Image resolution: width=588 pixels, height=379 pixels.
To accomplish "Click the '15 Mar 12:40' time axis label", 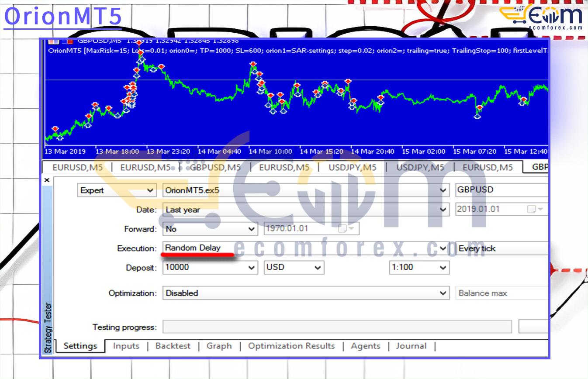I will (x=526, y=152).
